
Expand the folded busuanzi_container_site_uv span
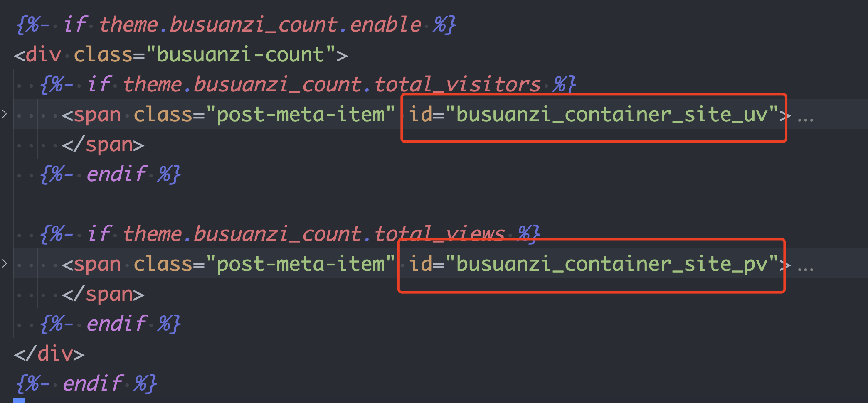(x=5, y=113)
